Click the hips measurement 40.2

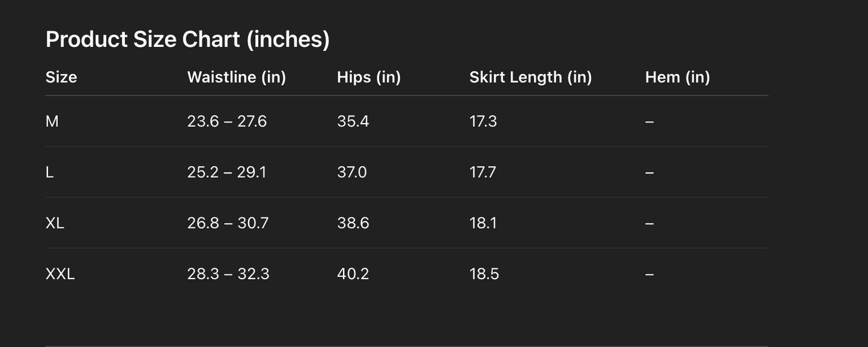[x=353, y=274]
